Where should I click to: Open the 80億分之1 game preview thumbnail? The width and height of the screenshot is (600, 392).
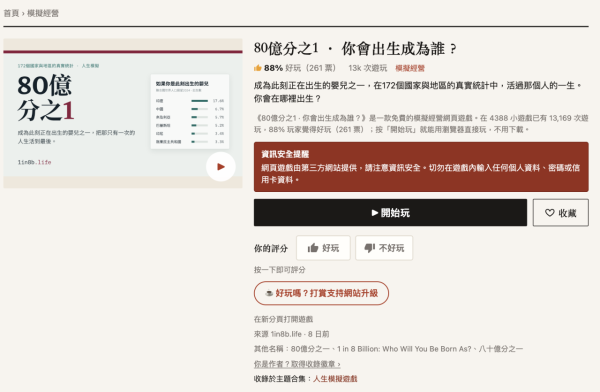point(123,113)
